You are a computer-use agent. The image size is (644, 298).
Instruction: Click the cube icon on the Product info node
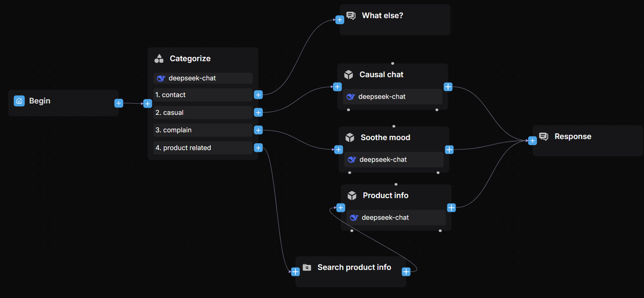pos(352,195)
